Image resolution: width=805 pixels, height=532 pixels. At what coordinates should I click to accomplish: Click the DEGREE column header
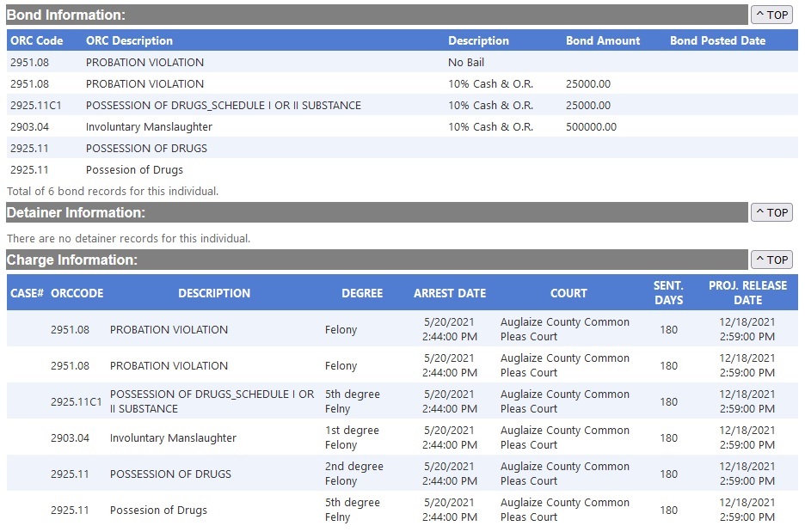pos(362,293)
